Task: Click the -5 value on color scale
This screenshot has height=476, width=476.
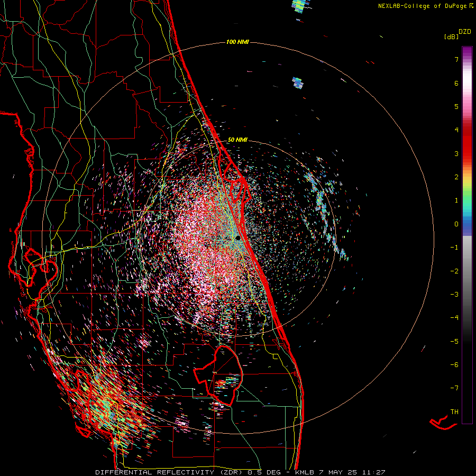Action: pyautogui.click(x=454, y=342)
